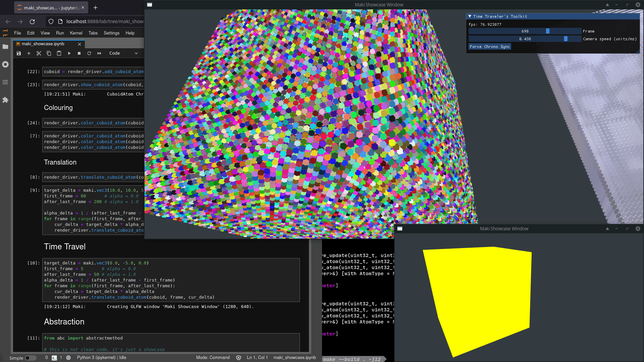The width and height of the screenshot is (644, 362).
Task: Click the Camera speed slider showing 0.438
Action: point(525,39)
